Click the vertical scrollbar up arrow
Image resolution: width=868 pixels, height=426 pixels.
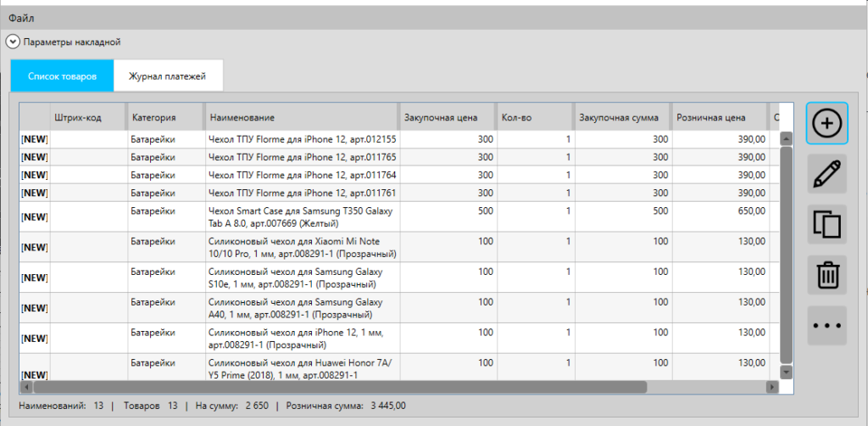(785, 138)
